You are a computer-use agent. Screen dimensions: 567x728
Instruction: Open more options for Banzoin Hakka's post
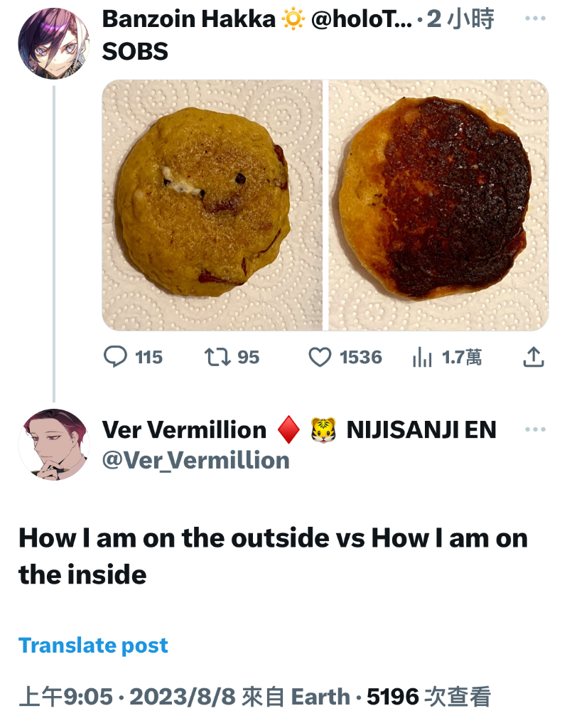(535, 18)
